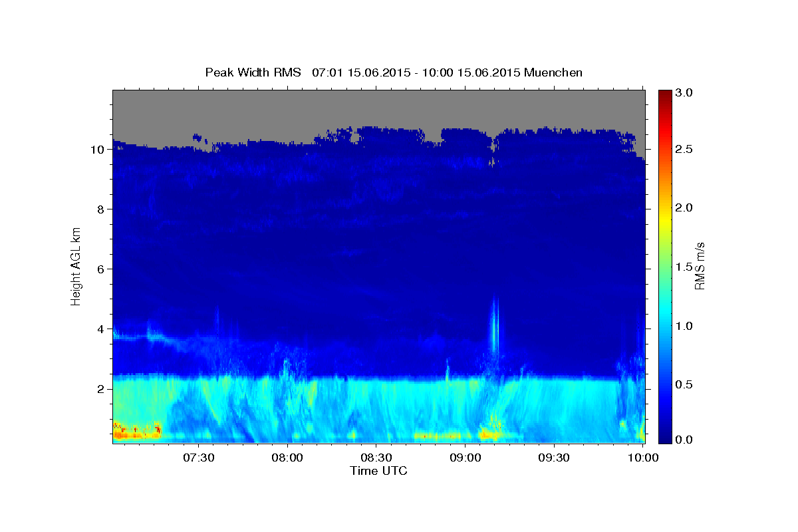The width and height of the screenshot is (798, 532).
Task: Click the 09:30 time tick label
Action: (x=554, y=457)
